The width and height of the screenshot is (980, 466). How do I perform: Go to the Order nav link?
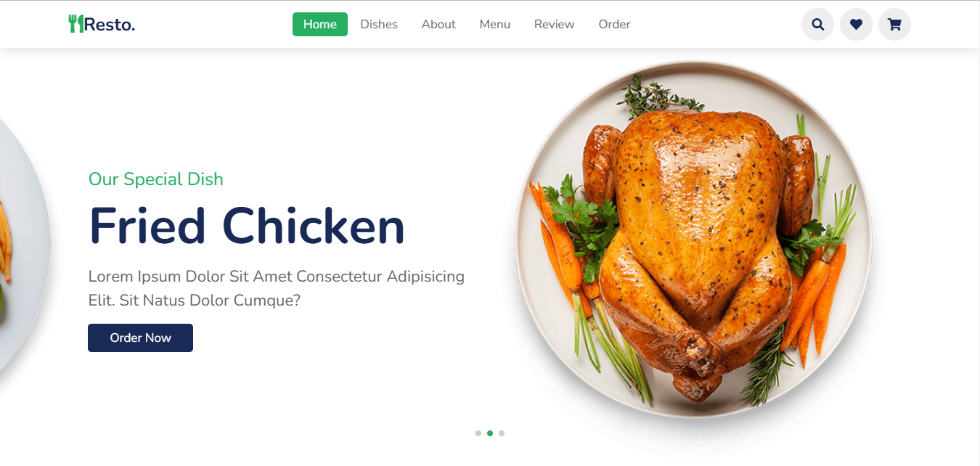[614, 24]
